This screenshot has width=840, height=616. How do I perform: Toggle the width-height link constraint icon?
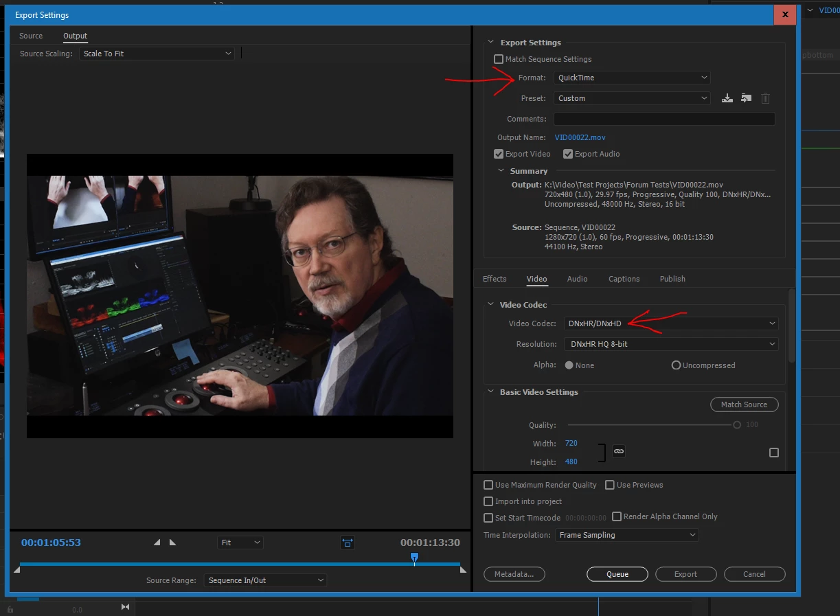(x=619, y=451)
